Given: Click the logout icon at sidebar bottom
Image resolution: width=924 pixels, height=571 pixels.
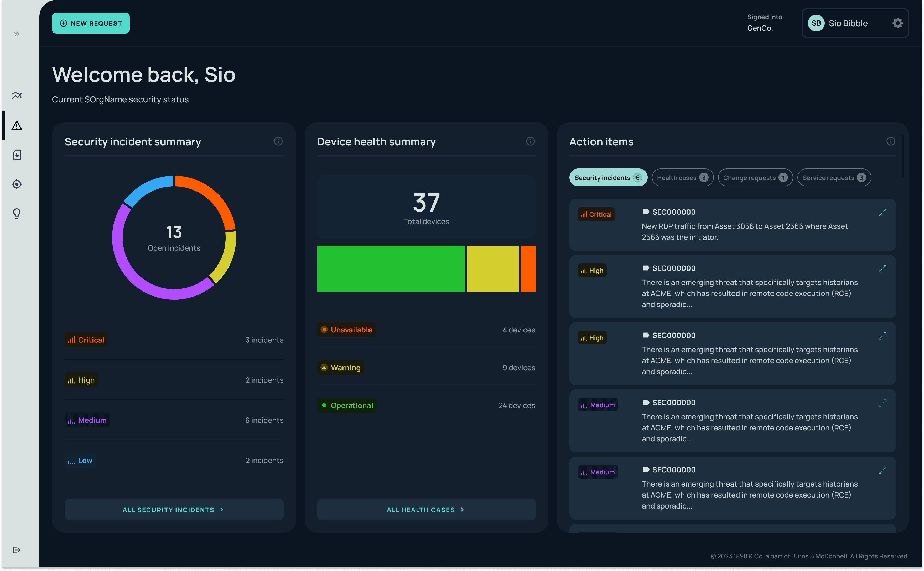Looking at the screenshot, I should pos(17,550).
